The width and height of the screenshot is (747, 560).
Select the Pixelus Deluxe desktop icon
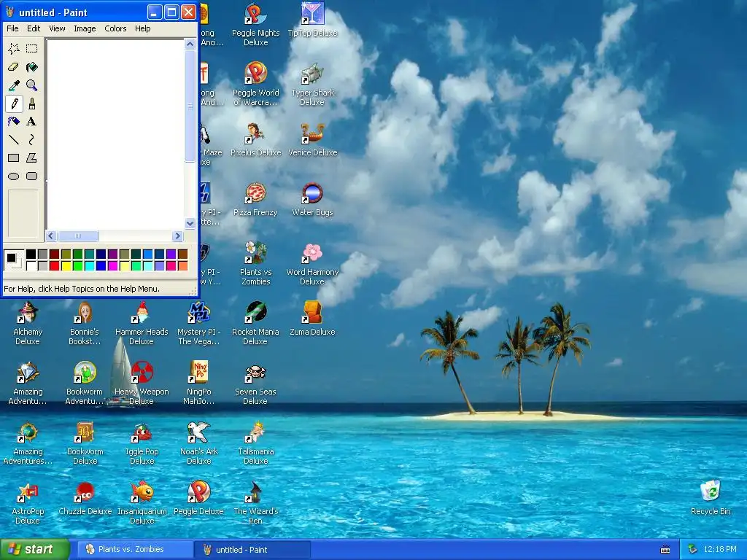[x=256, y=139]
